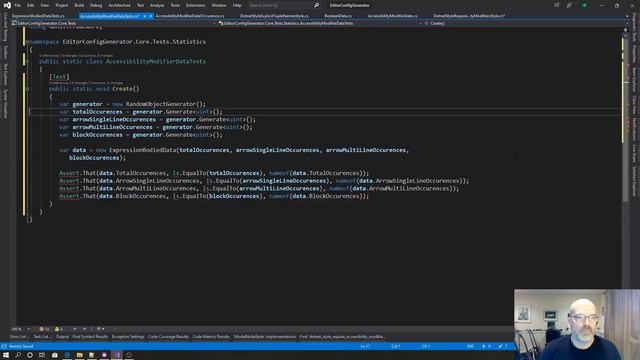The height and width of the screenshot is (360, 640).
Task: Open the Analyze menu
Action: click(157, 5)
